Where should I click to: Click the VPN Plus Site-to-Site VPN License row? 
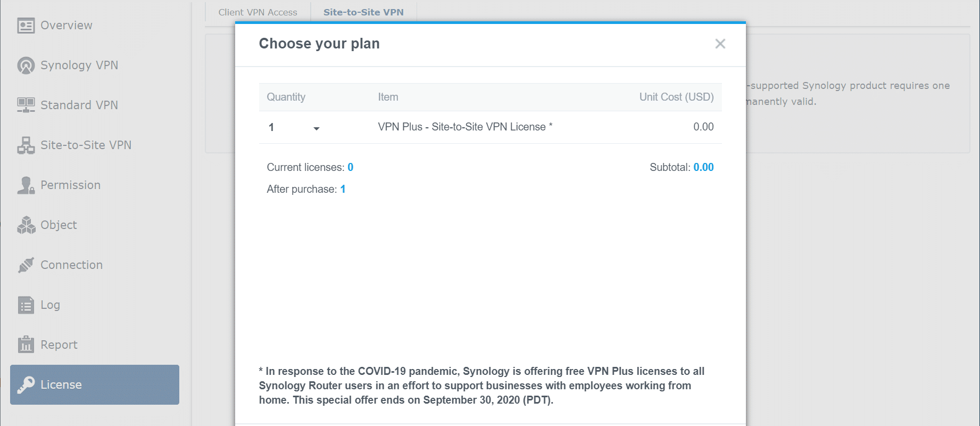click(x=490, y=127)
